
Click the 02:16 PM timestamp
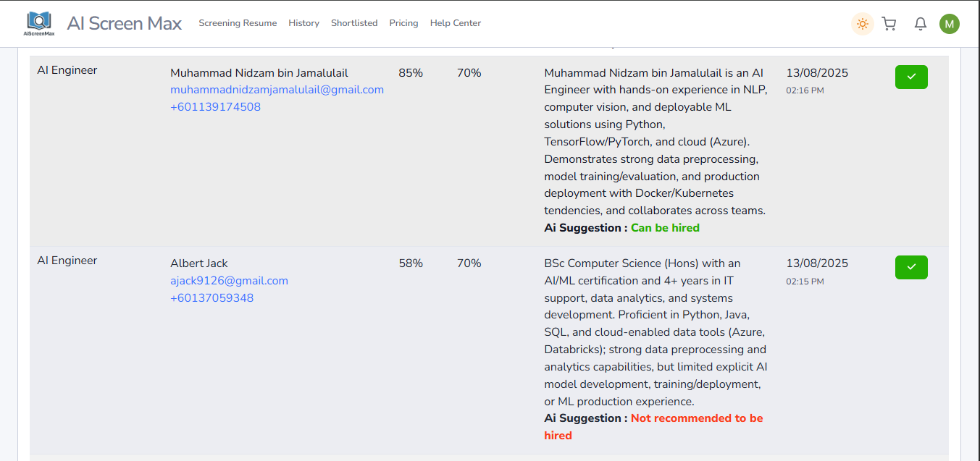point(805,90)
